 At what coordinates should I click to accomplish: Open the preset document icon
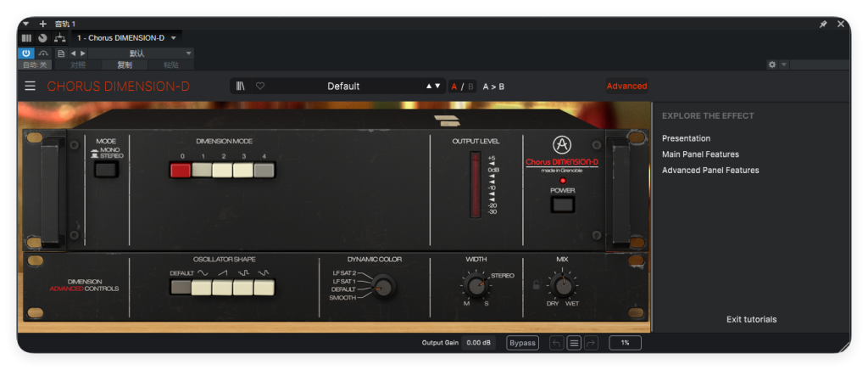61,53
